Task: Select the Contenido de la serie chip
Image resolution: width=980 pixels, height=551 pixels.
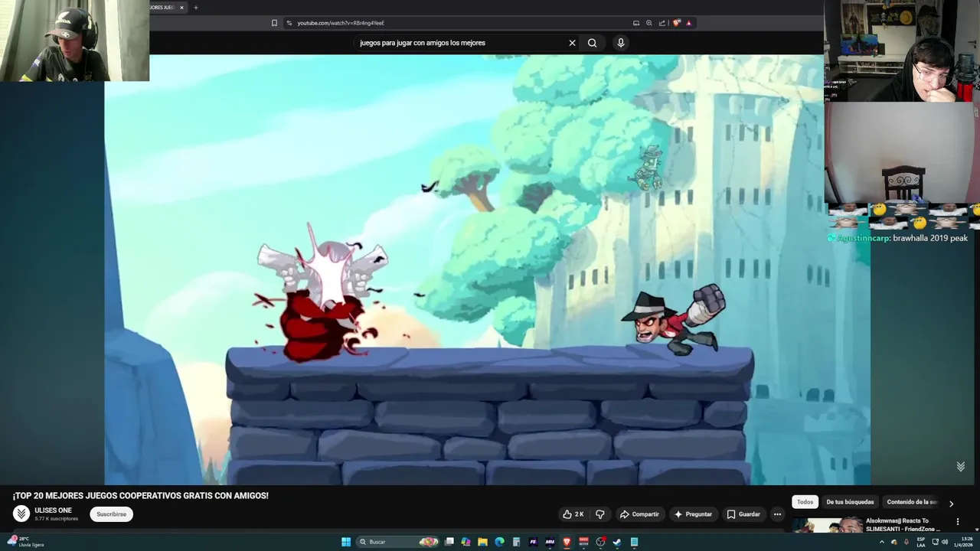Action: point(912,502)
